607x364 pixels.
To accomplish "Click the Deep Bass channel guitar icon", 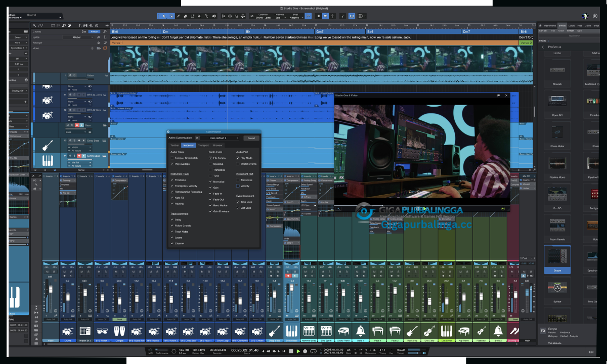I will point(274,331).
